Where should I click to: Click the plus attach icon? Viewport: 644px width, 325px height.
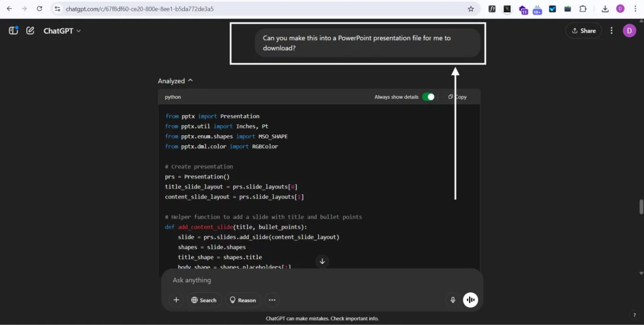point(176,300)
